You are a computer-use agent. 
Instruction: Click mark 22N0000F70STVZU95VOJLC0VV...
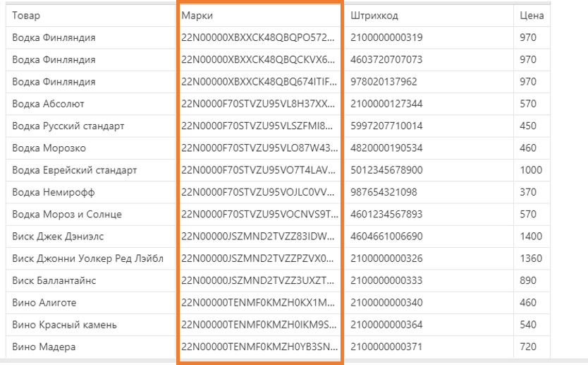[257, 192]
